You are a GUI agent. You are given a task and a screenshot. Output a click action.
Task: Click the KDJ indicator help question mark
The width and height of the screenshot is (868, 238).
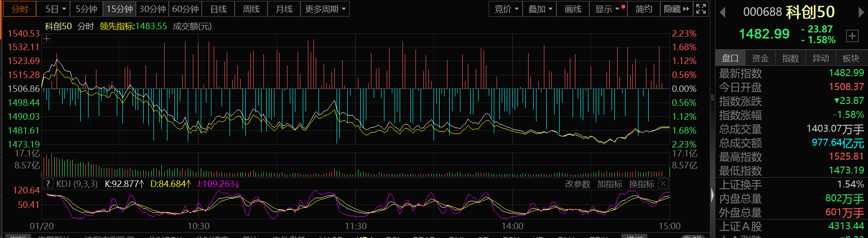(x=48, y=184)
